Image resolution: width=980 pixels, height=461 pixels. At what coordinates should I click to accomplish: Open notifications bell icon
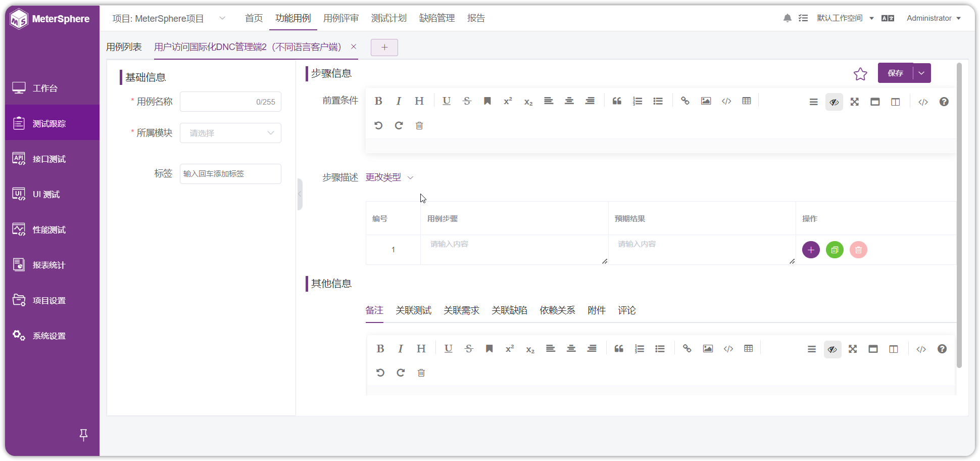coord(787,18)
